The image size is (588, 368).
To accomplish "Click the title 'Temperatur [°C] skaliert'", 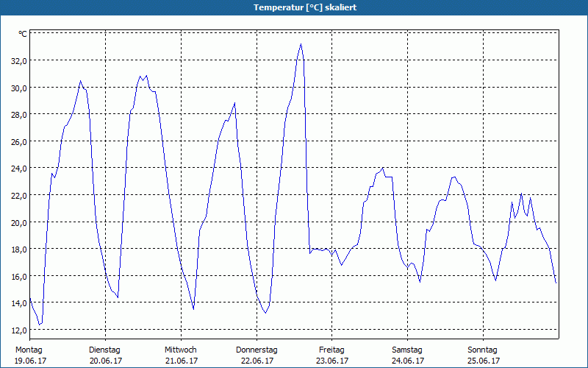I will coord(305,7).
